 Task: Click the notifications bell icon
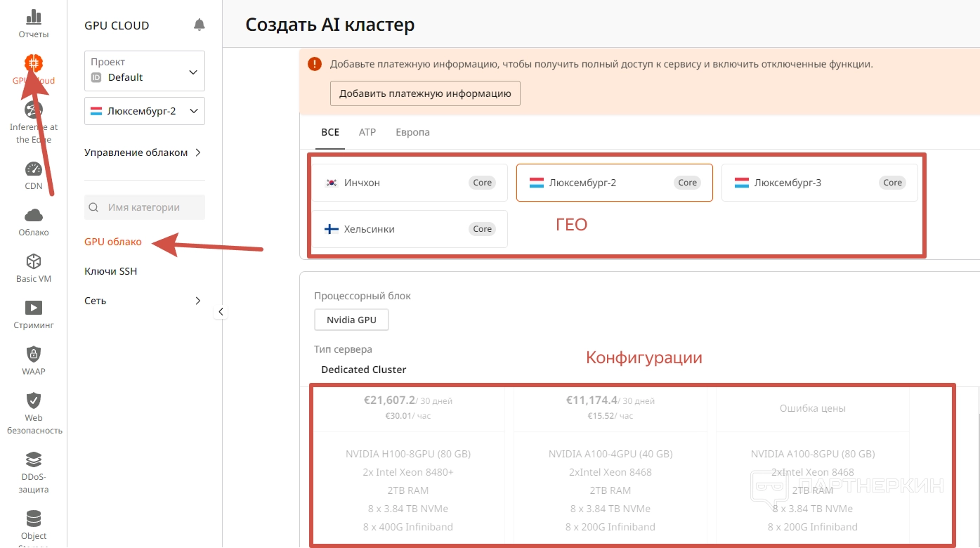coord(200,25)
